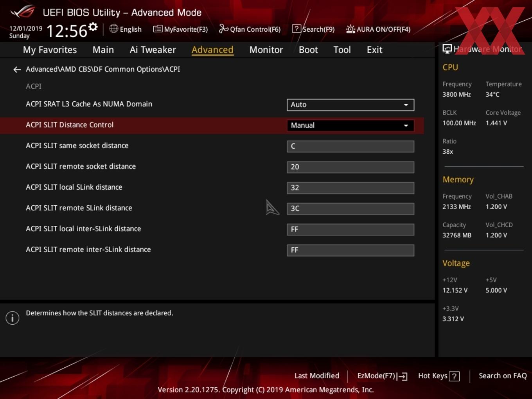Click the Search question mark icon

coord(297,29)
